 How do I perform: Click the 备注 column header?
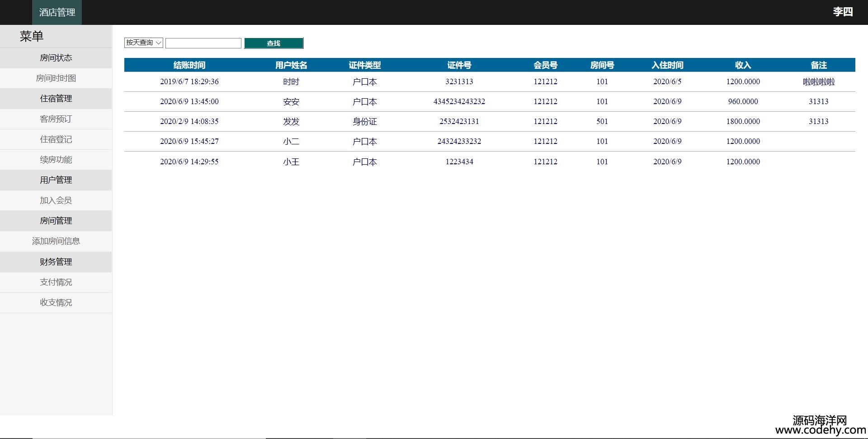[x=819, y=65]
